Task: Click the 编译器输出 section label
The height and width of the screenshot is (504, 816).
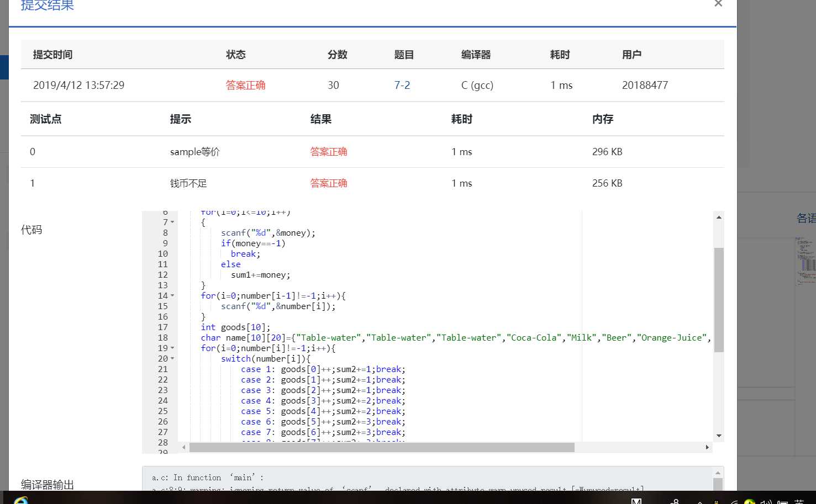Action: [x=48, y=485]
